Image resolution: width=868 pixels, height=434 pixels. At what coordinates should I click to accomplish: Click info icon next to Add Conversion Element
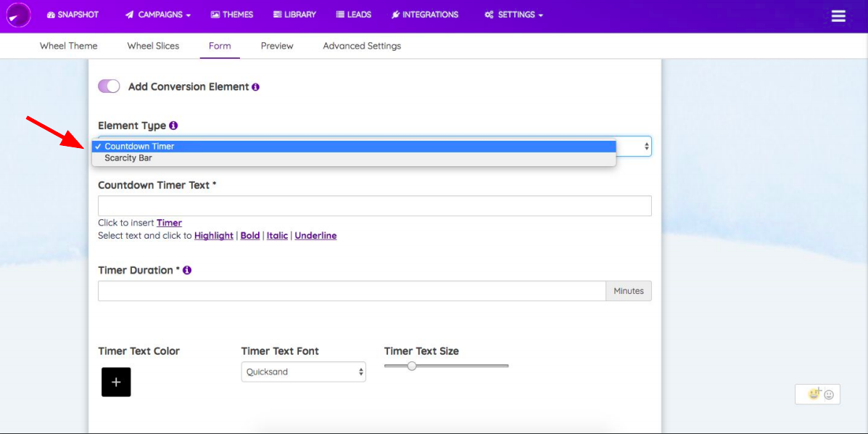coord(255,87)
